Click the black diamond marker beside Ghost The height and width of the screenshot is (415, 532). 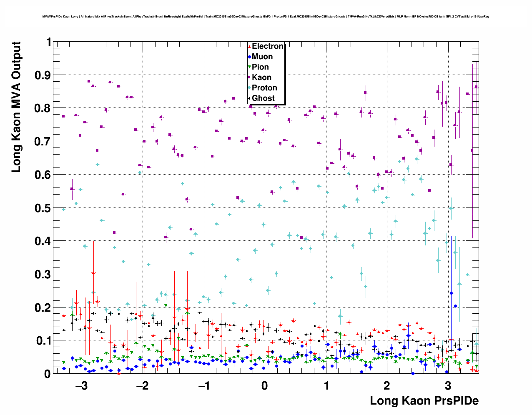[x=249, y=98]
